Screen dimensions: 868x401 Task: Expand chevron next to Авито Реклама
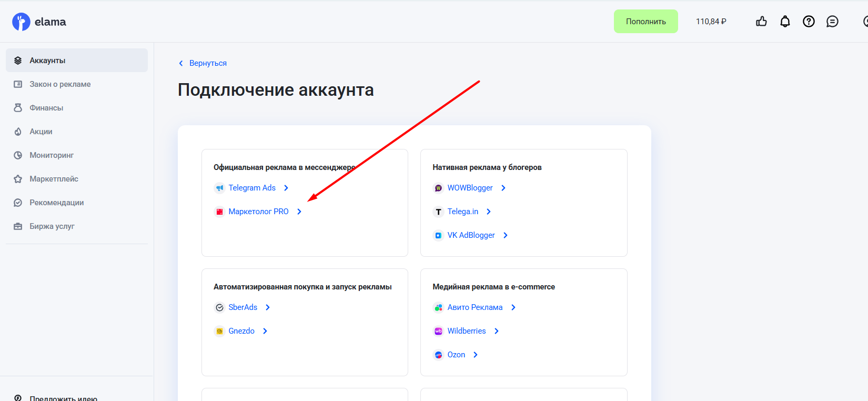513,307
